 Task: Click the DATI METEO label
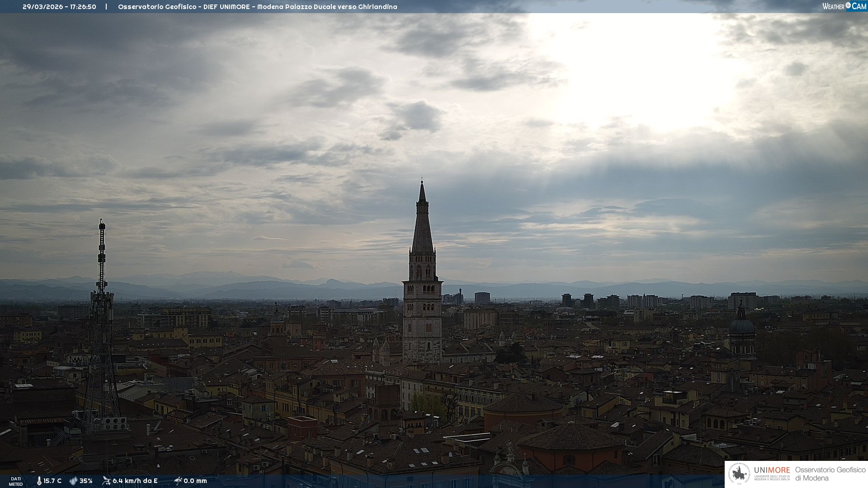(x=16, y=481)
